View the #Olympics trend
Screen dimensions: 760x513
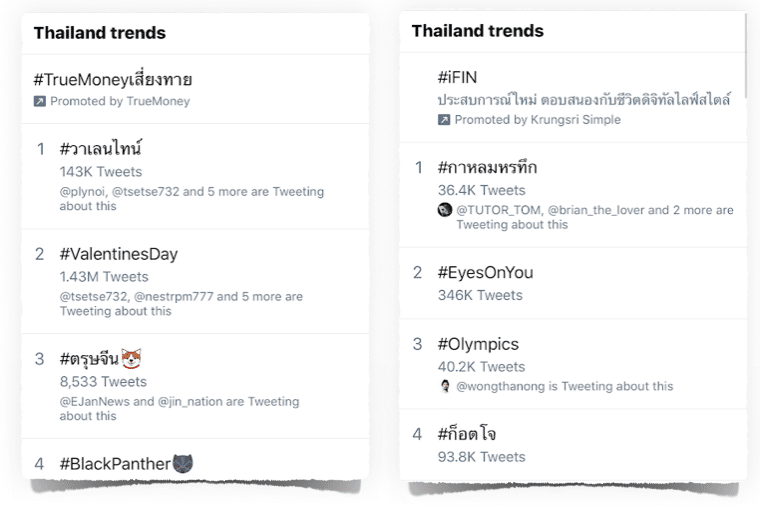[478, 344]
